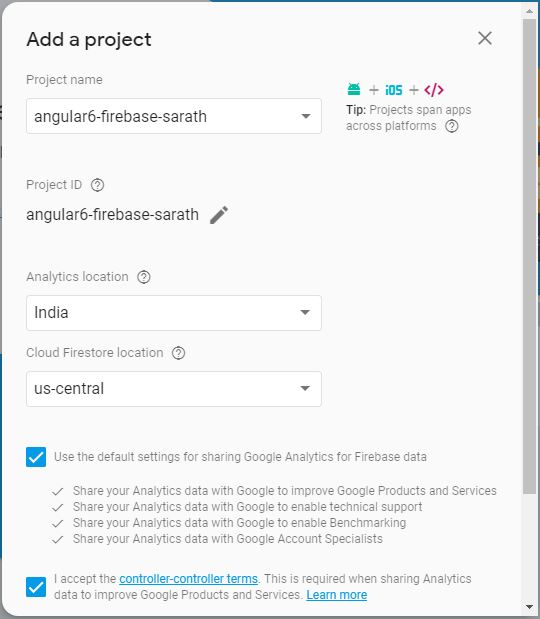Open the us-central Cloud Firestore location dropdown

click(174, 389)
